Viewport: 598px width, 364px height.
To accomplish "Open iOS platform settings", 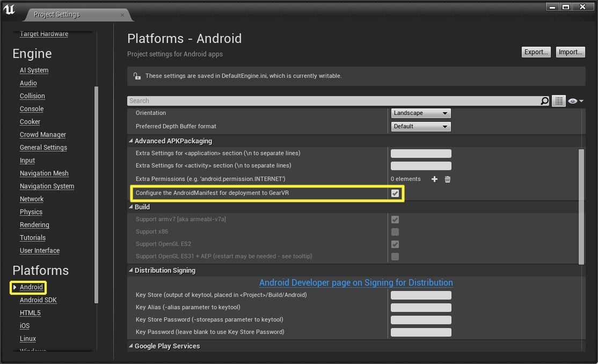I will point(24,326).
